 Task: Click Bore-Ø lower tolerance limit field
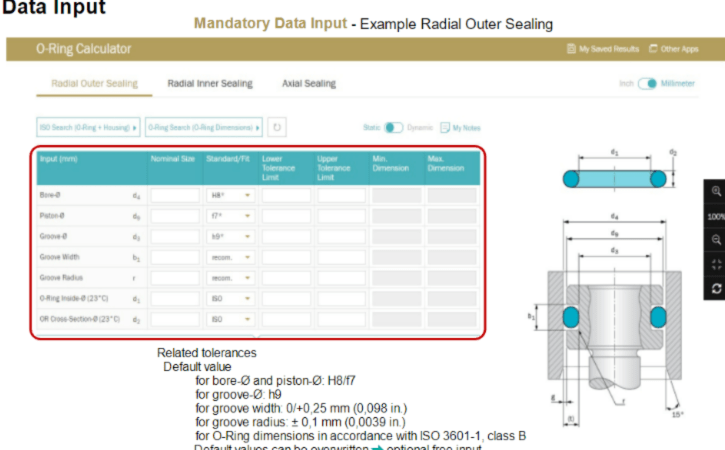(x=286, y=195)
